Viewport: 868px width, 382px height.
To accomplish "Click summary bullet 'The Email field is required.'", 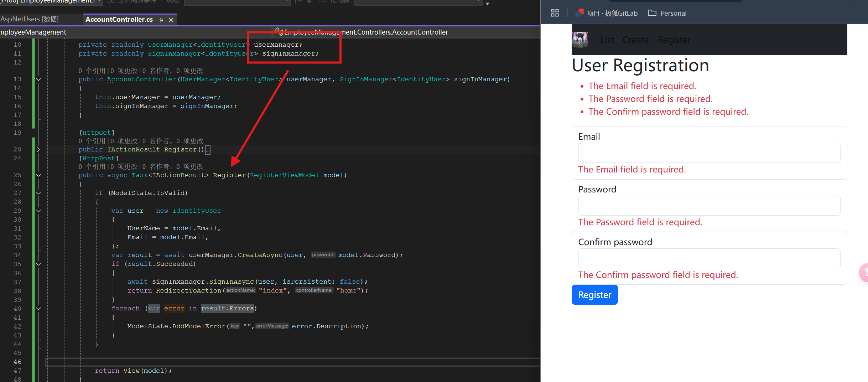I will [642, 86].
